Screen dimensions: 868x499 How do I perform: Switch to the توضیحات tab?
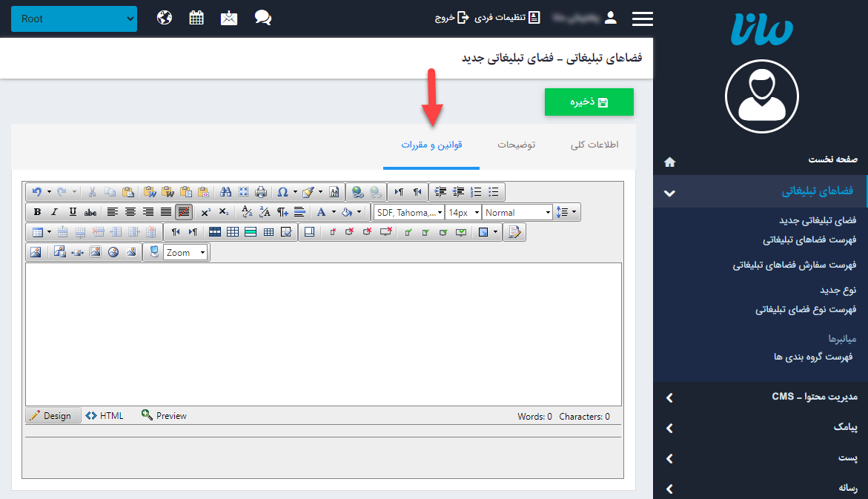[516, 145]
